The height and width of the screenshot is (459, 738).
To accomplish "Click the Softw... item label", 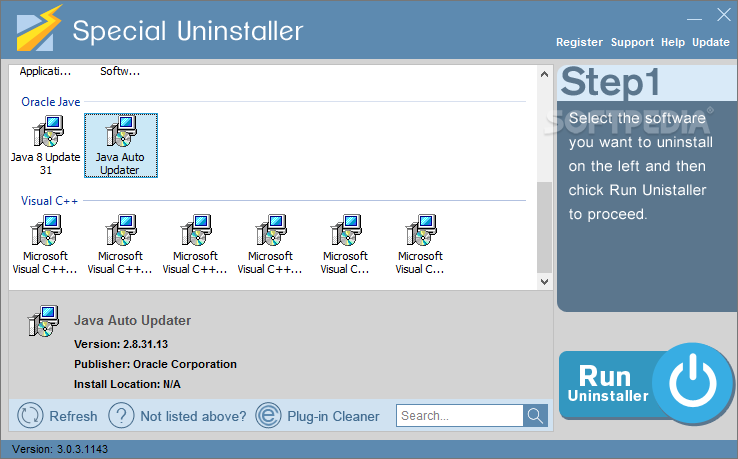I will (x=120, y=71).
